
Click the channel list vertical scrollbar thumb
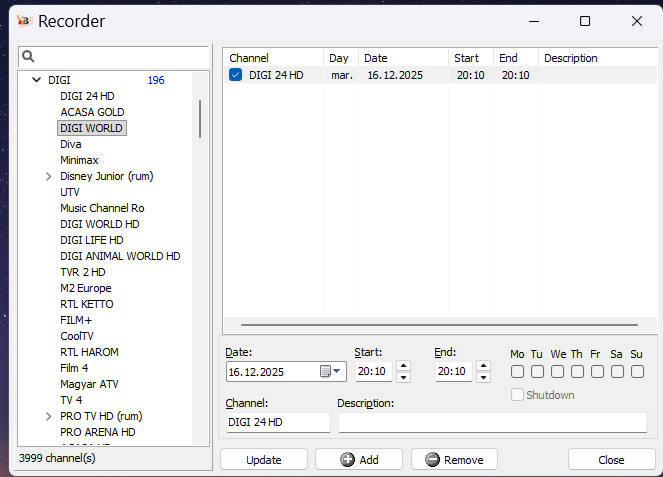200,119
